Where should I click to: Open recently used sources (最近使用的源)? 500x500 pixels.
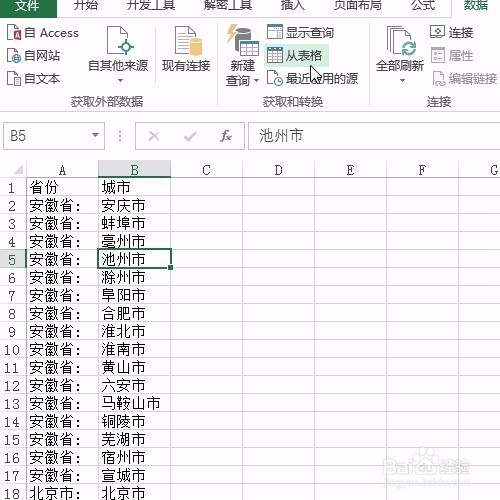pos(313,79)
